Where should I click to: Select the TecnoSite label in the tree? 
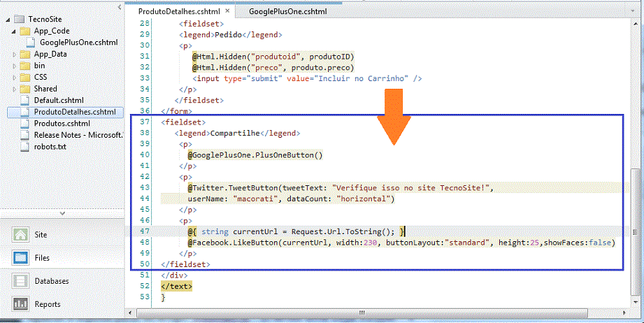coord(45,20)
